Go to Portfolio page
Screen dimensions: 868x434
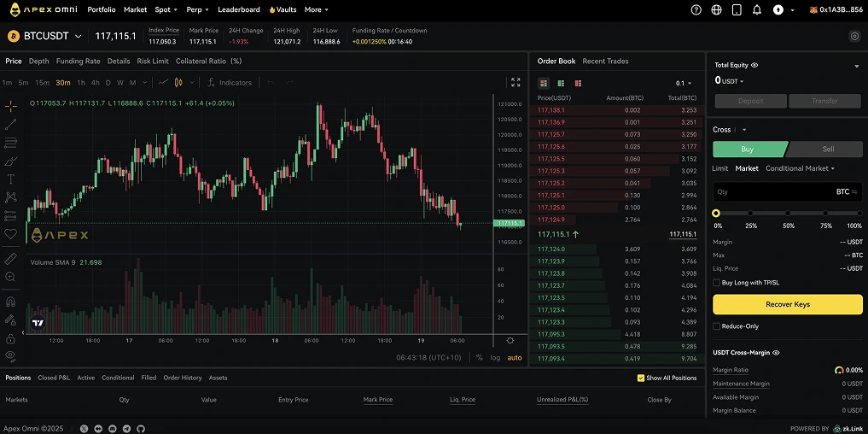tap(102, 9)
